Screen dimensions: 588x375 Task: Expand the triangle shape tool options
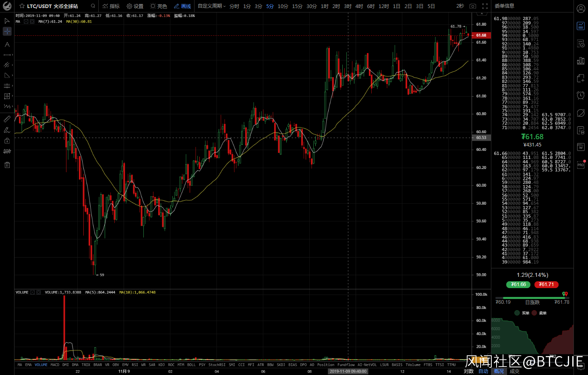pyautogui.click(x=12, y=75)
